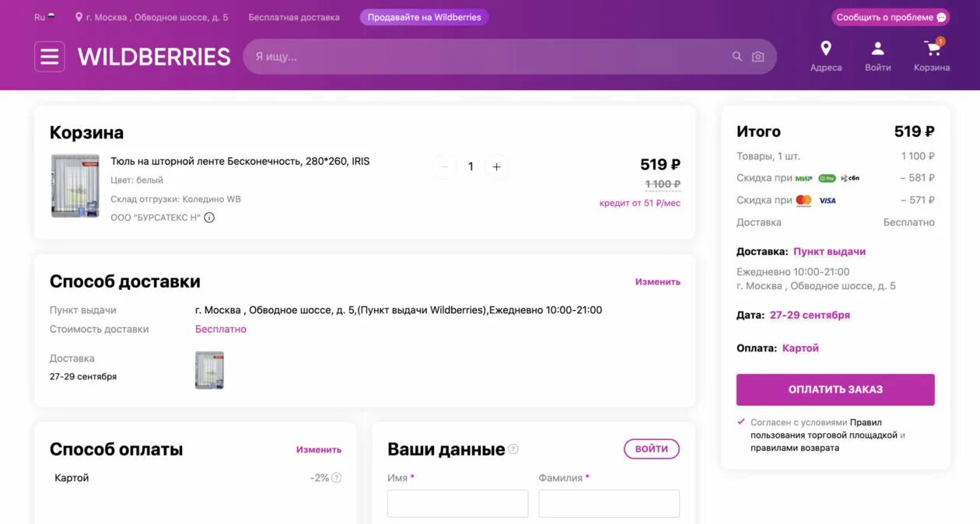Click Изменить in Способ доставки
The image size is (980, 524).
(658, 281)
